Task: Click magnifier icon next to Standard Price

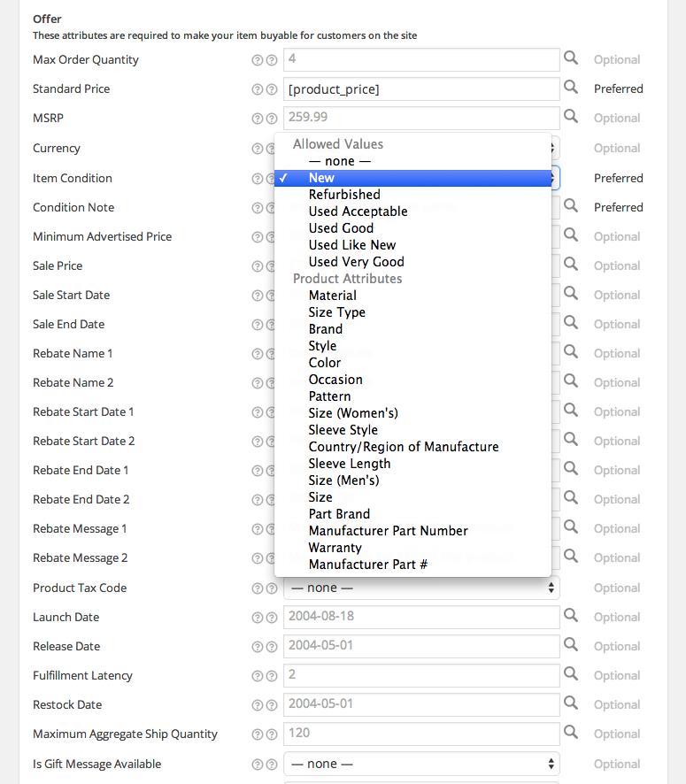Action: [571, 87]
